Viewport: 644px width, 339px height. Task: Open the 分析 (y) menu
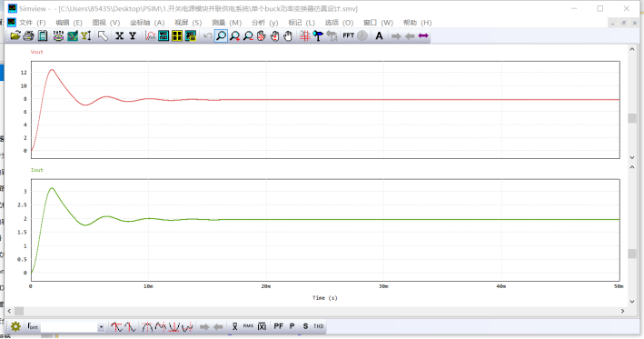(264, 23)
